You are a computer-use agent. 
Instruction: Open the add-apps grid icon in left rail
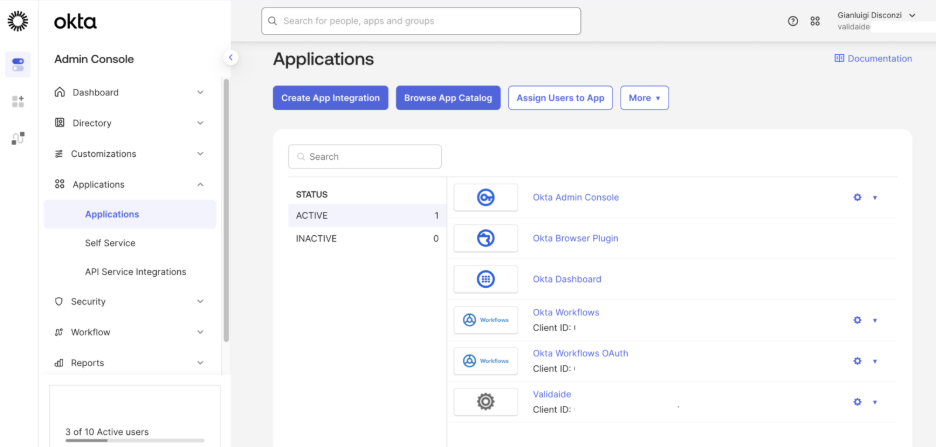click(18, 101)
